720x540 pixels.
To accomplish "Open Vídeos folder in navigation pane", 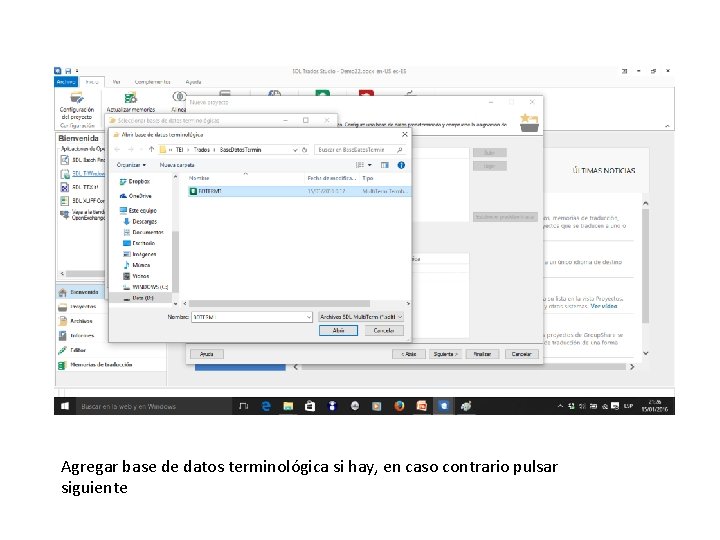I will (136, 276).
